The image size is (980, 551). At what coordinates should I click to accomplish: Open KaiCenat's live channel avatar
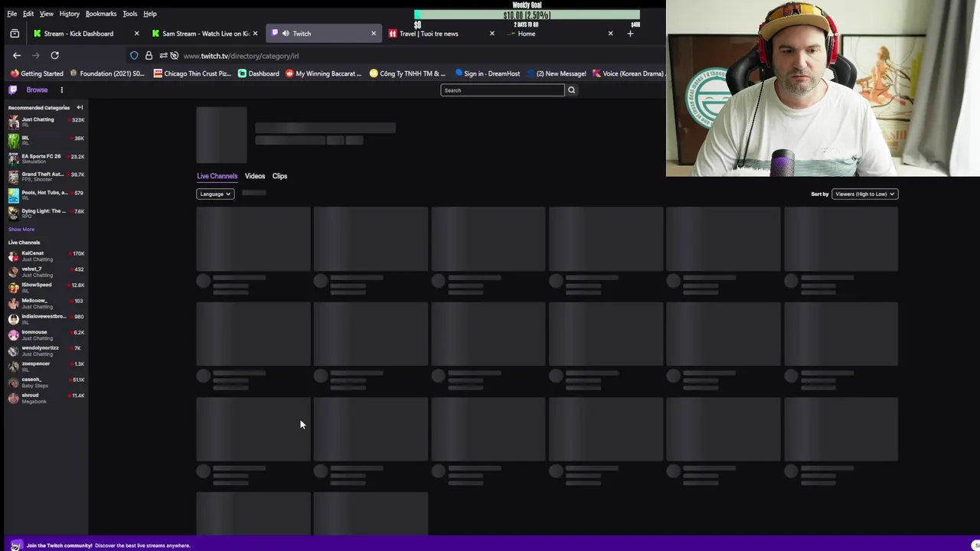click(13, 256)
